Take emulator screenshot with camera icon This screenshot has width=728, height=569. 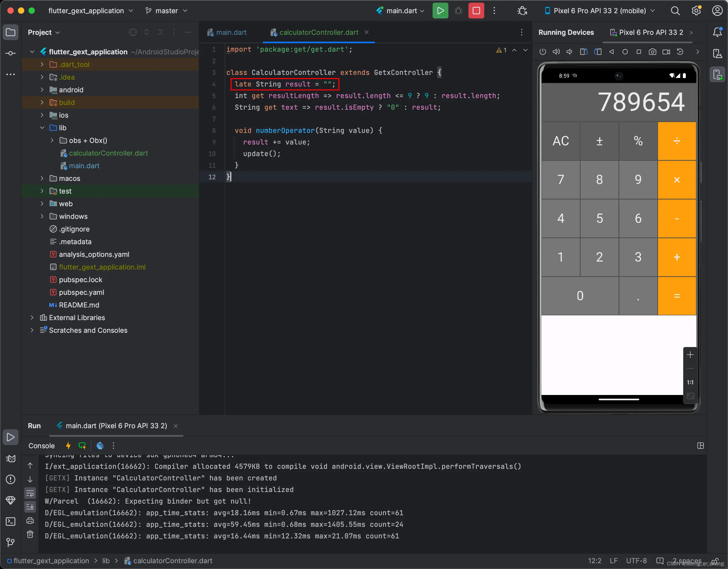(x=652, y=52)
